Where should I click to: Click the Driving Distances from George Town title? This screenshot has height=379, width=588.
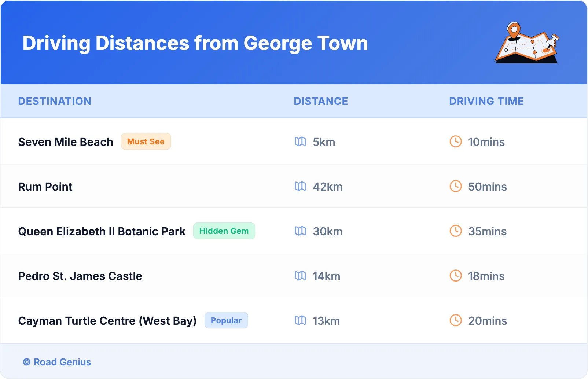[195, 43]
